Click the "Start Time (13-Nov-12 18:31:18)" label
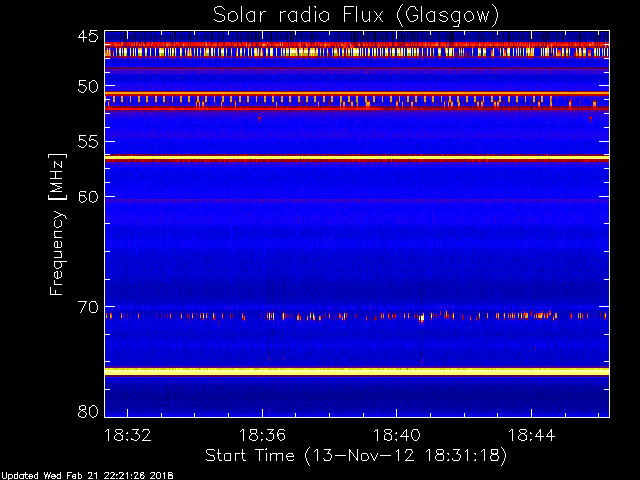This screenshot has height=480, width=640. pos(356,456)
